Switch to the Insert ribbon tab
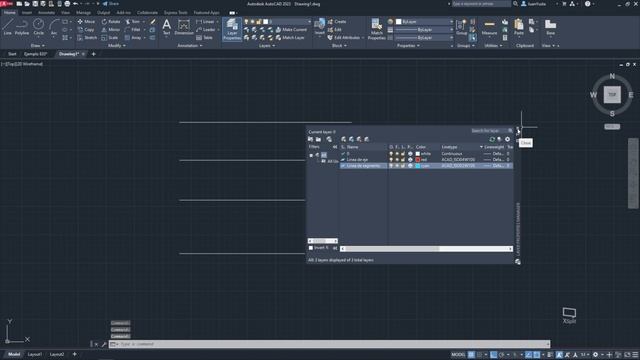640x360 pixels. (27, 13)
